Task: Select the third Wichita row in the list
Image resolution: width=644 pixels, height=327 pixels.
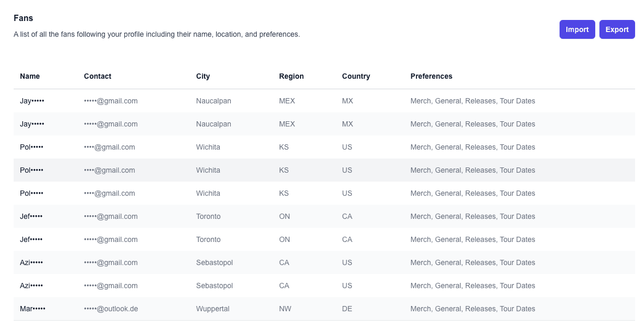Action: tap(210, 193)
